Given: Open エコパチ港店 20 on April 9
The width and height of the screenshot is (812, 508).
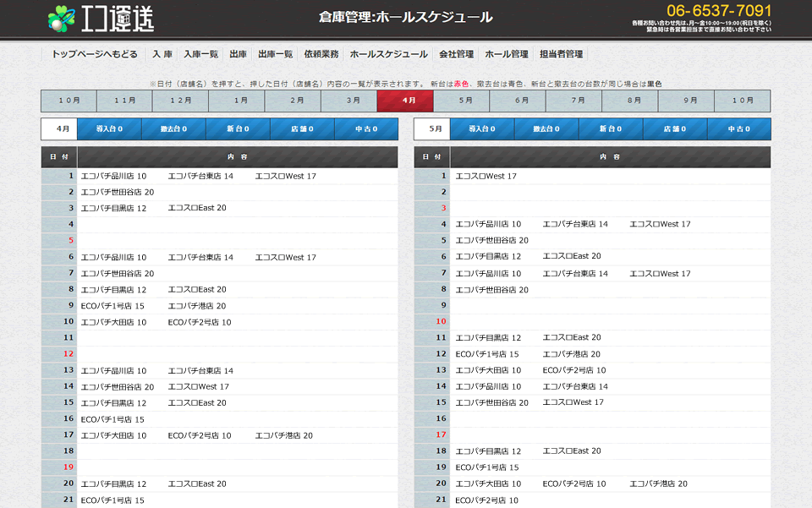Looking at the screenshot, I should pos(197,306).
